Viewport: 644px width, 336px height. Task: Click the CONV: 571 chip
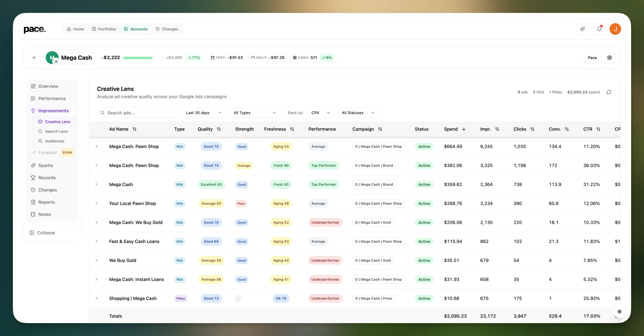313,58
